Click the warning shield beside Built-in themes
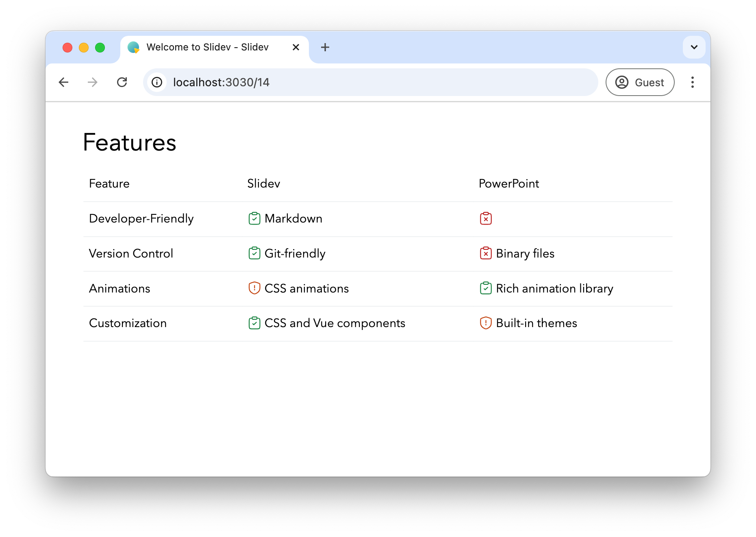The height and width of the screenshot is (537, 756). point(486,323)
